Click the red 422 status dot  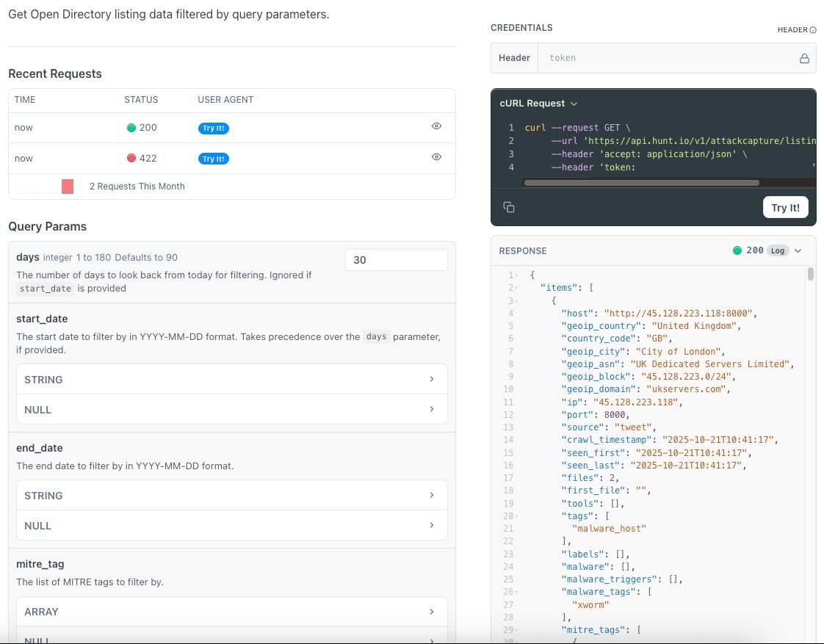[131, 158]
